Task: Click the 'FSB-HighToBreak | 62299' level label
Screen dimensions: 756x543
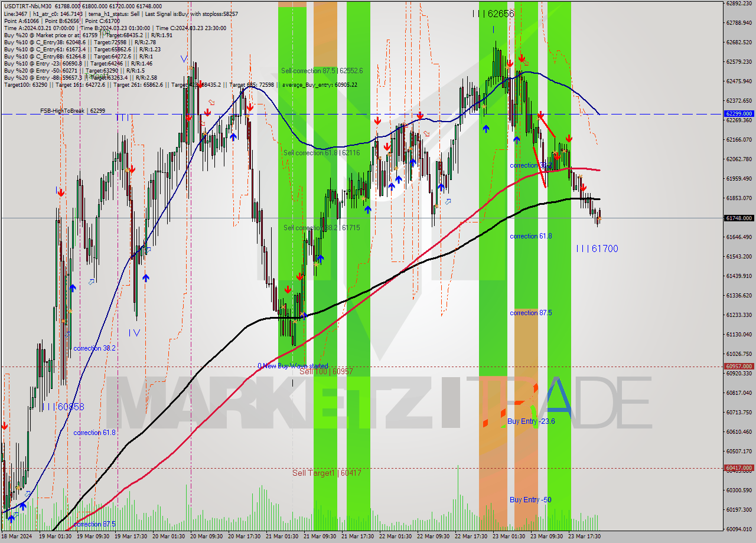Action: 73,110
